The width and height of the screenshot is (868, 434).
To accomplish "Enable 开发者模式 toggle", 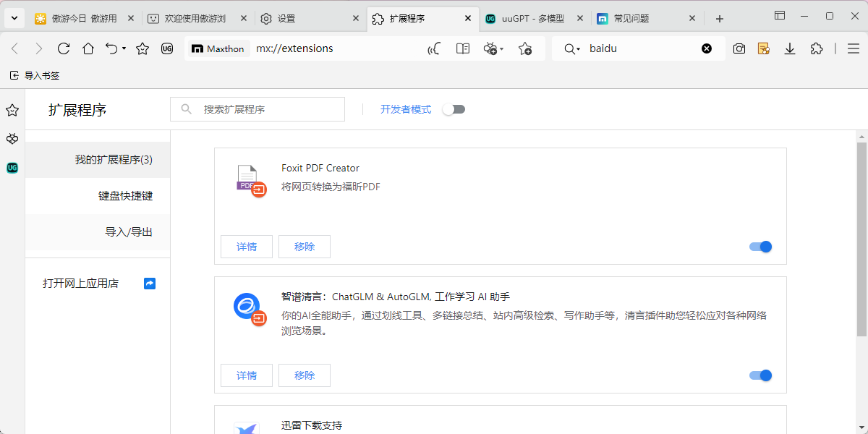I will 454,109.
